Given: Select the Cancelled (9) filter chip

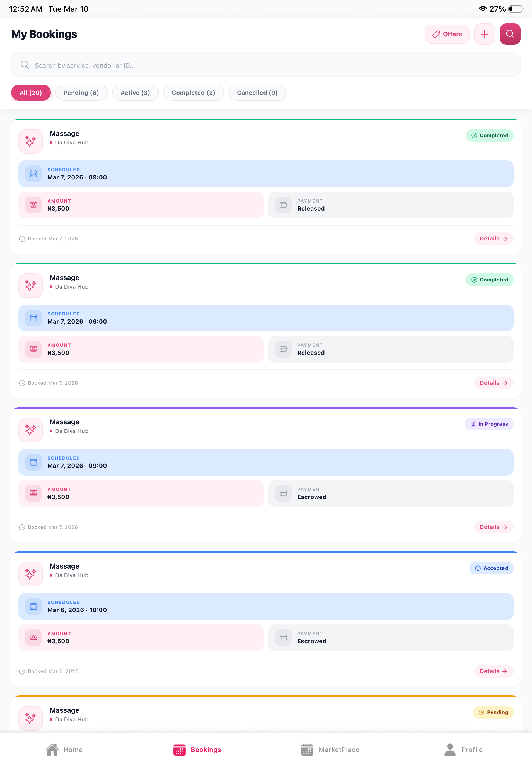Looking at the screenshot, I should pyautogui.click(x=257, y=93).
